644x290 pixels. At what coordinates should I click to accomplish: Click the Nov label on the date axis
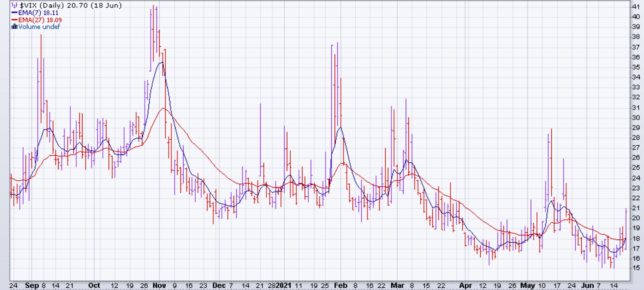(x=159, y=285)
